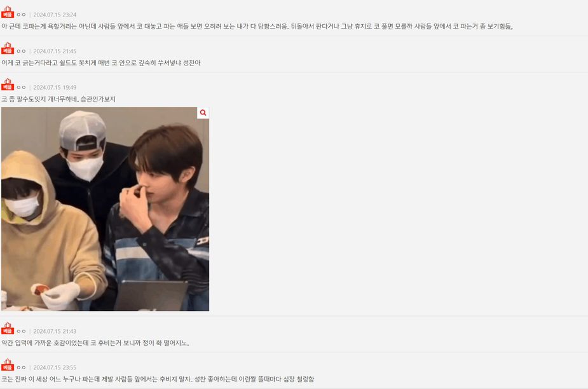Image resolution: width=588 pixels, height=389 pixels.
Task: Click the comment text starting with 약간 입덕에 가까운
Action: click(x=95, y=343)
